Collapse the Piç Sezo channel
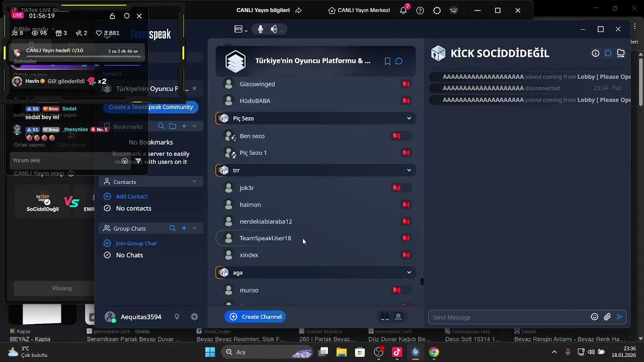Viewport: 644px width, 362px height. (409, 118)
